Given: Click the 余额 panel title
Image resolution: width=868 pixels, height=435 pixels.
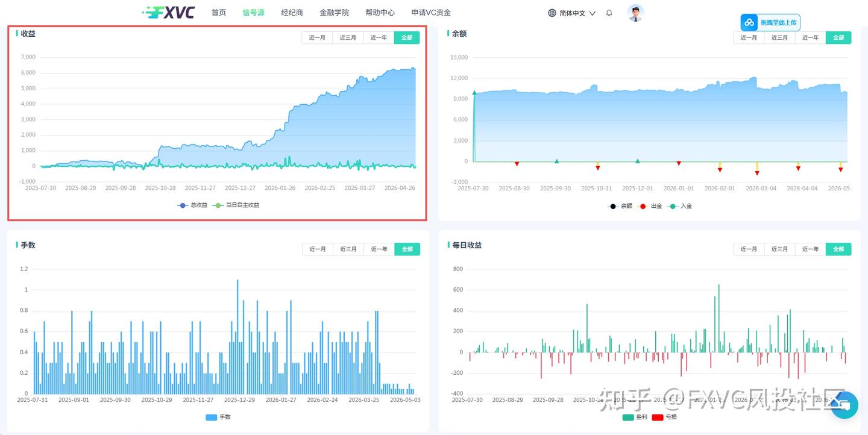Looking at the screenshot, I should [x=459, y=34].
